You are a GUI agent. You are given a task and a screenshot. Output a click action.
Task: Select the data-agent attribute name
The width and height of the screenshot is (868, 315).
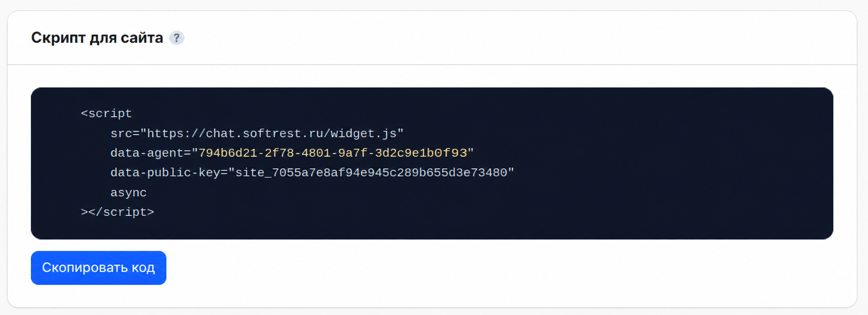pos(147,153)
